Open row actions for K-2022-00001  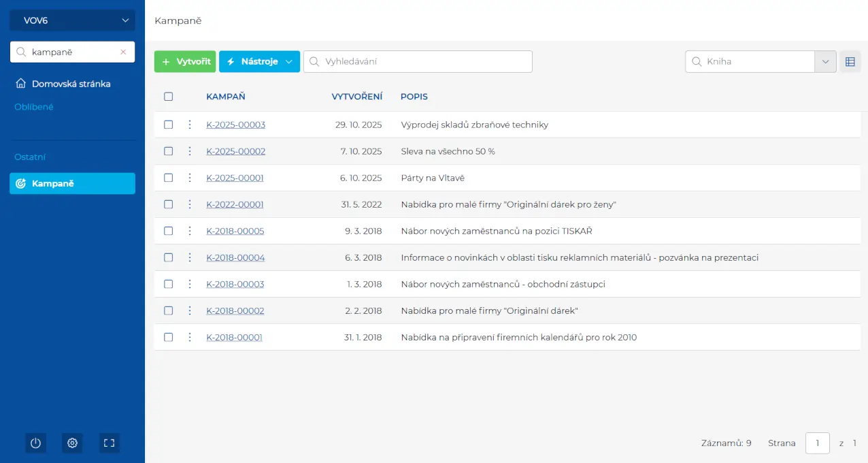tap(190, 204)
